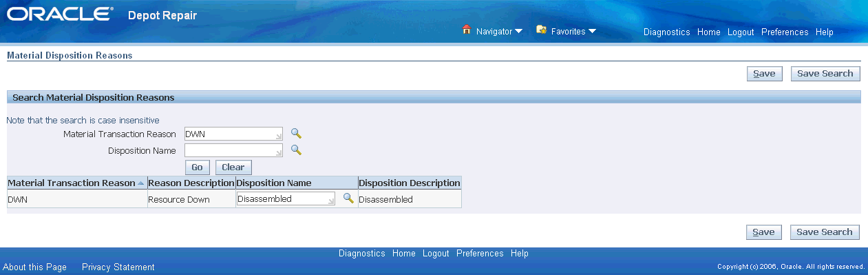Click Help link in footer
Image resolution: width=868 pixels, height=275 pixels.
pos(520,254)
